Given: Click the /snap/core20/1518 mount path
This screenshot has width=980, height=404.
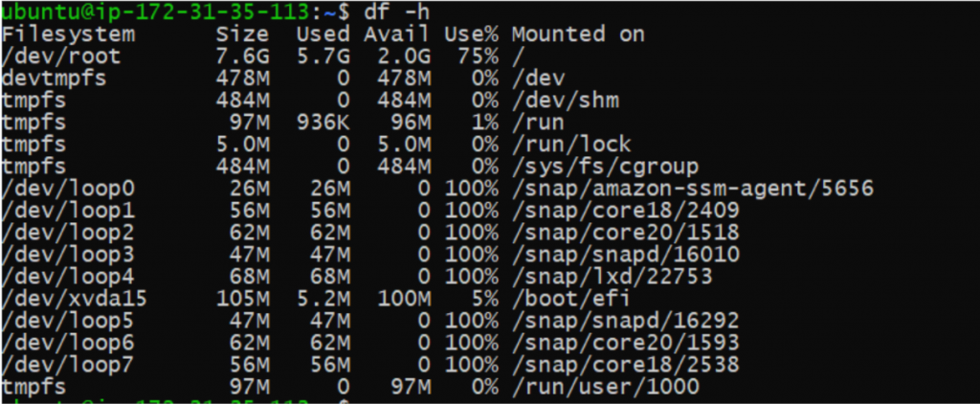Looking at the screenshot, I should click(626, 233).
